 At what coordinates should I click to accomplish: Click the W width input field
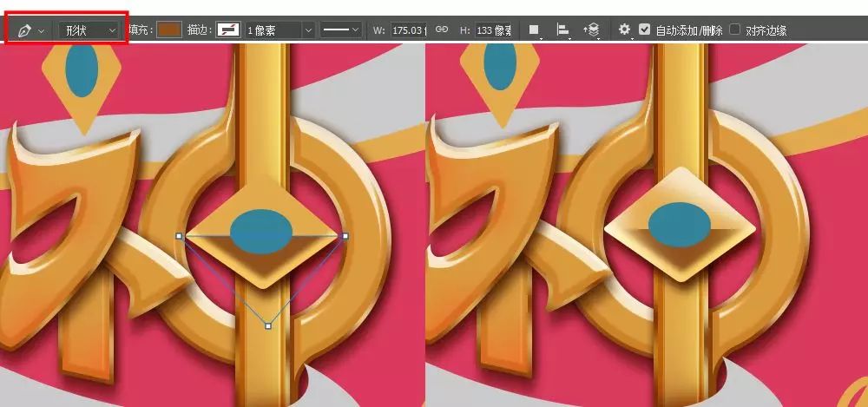(408, 30)
